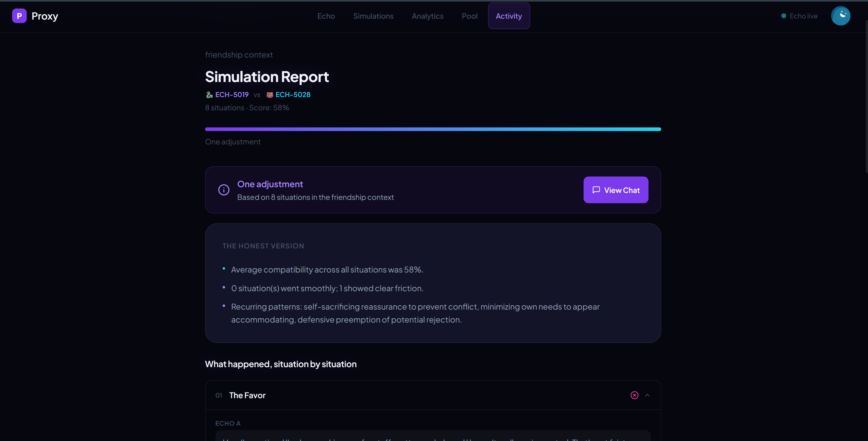Open the ECH-5019 echo link
Viewport: 868px width, 441px height.
coord(232,95)
